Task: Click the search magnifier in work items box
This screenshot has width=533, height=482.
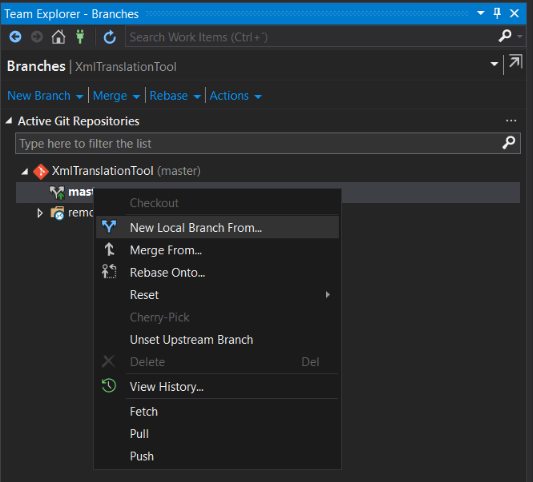Action: 505,35
